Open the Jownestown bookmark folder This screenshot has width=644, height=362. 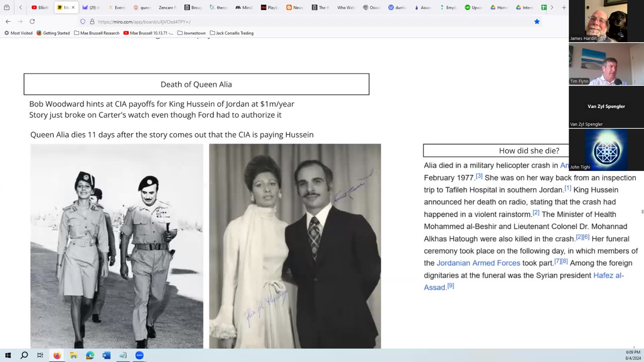click(191, 33)
